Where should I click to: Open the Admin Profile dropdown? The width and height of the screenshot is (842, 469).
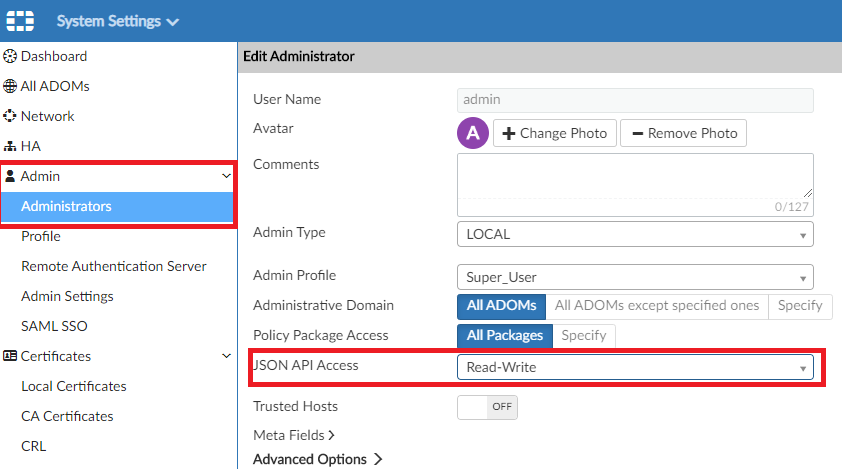(635, 277)
